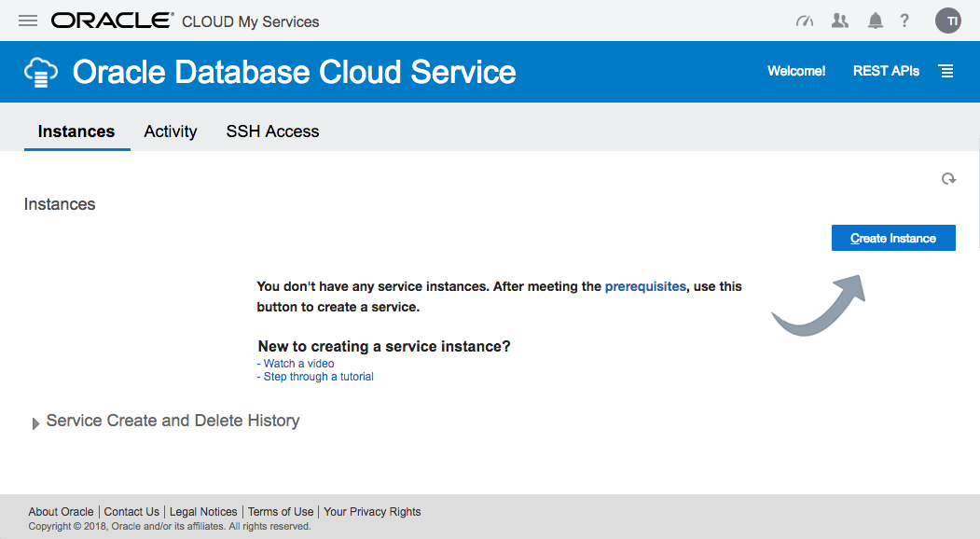Refresh the instances list
The image size is (980, 539).
coord(948,179)
